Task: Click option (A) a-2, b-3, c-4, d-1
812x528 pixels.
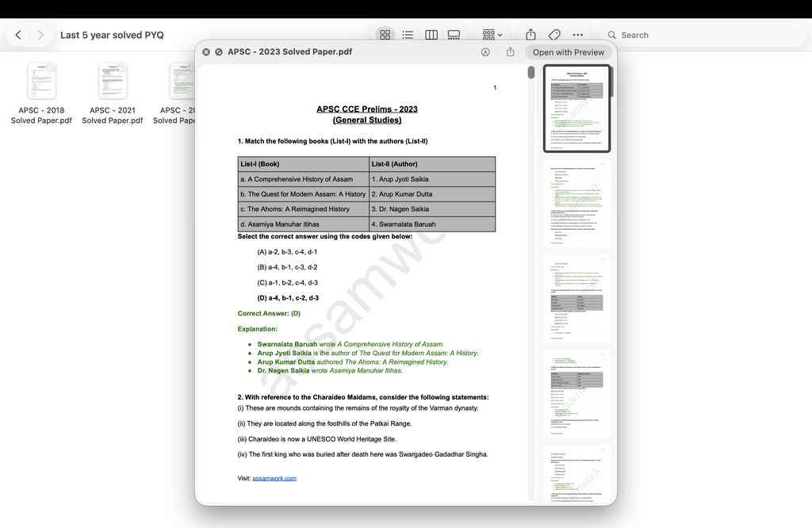Action: [287, 251]
